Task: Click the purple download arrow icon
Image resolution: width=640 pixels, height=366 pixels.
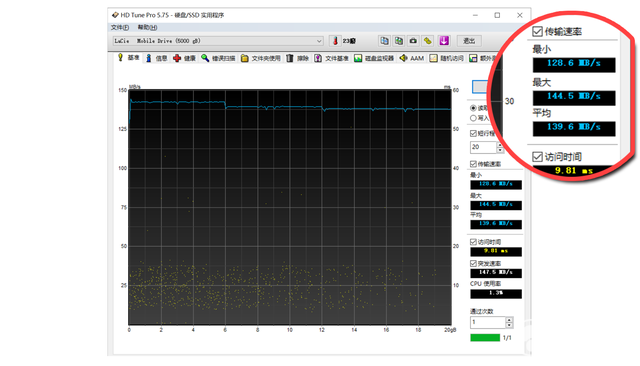Action: tap(444, 41)
